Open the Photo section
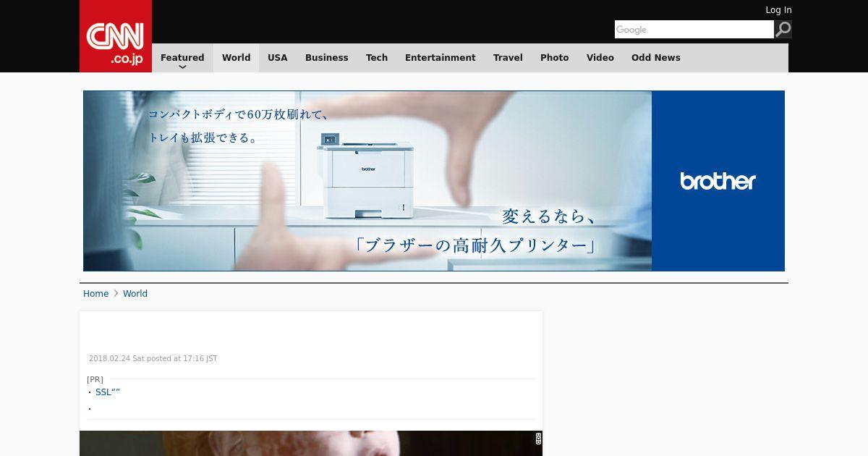Image resolution: width=868 pixels, height=456 pixels. 555,58
